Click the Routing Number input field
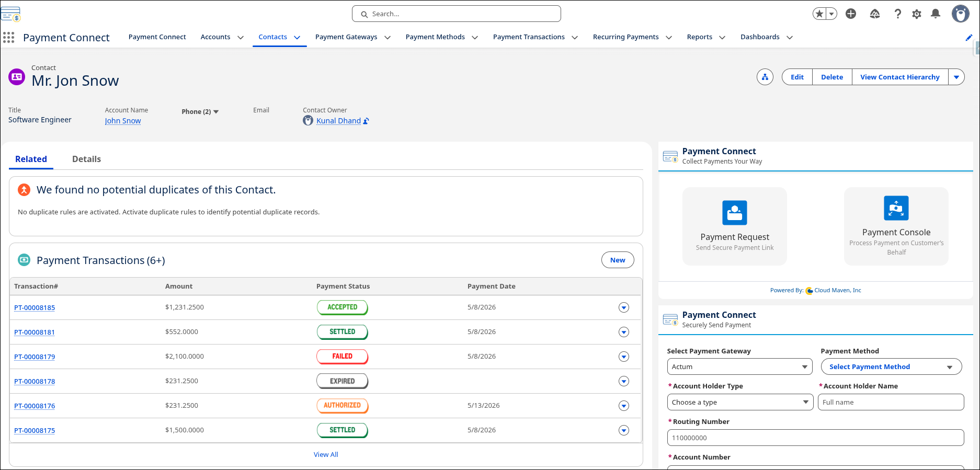This screenshot has height=470, width=980. [816, 438]
